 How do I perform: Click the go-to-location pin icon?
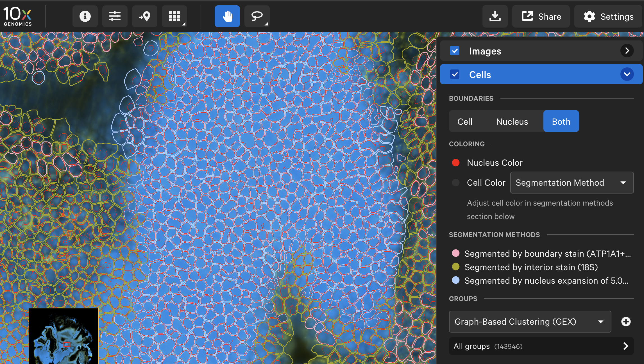144,16
